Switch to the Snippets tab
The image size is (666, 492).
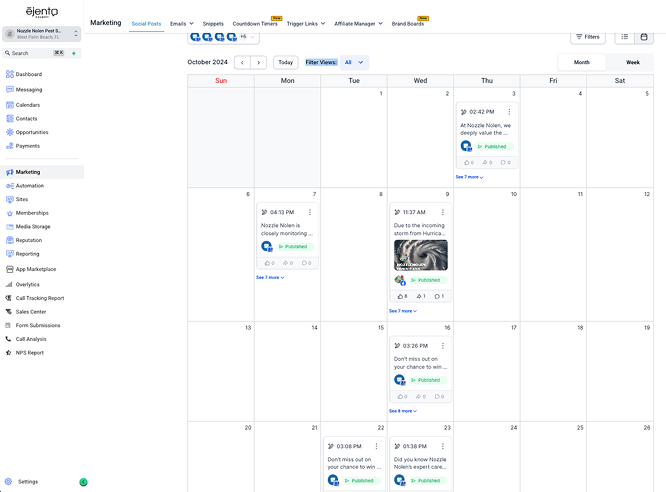pyautogui.click(x=213, y=23)
